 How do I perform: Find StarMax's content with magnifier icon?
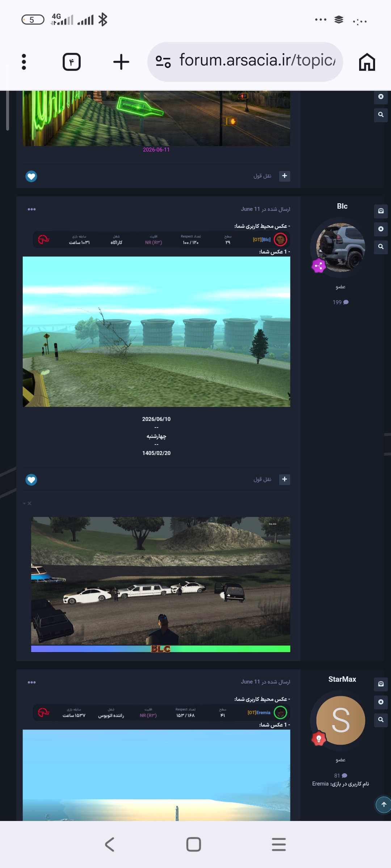coord(381,720)
